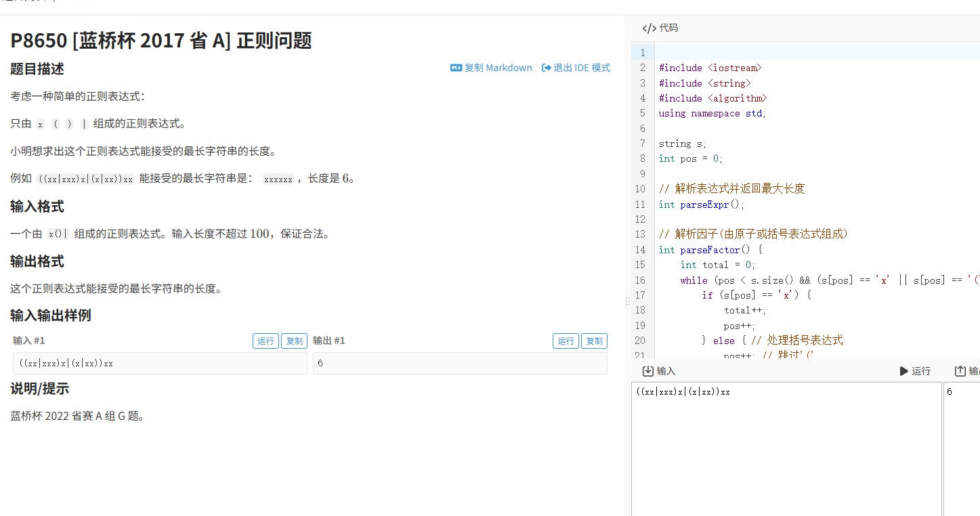
Task: Click code line 4 #include <algorithm>
Action: 712,98
